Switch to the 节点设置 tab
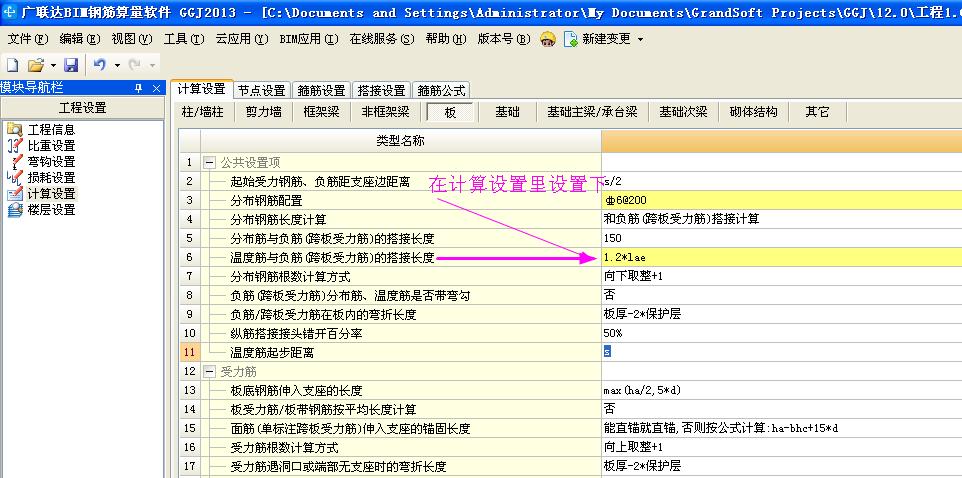 click(x=262, y=91)
